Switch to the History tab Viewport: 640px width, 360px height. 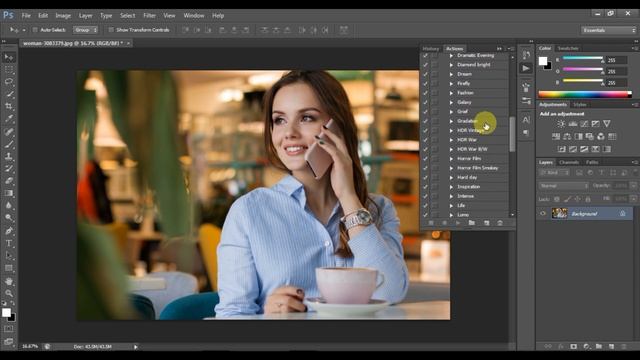(x=431, y=49)
